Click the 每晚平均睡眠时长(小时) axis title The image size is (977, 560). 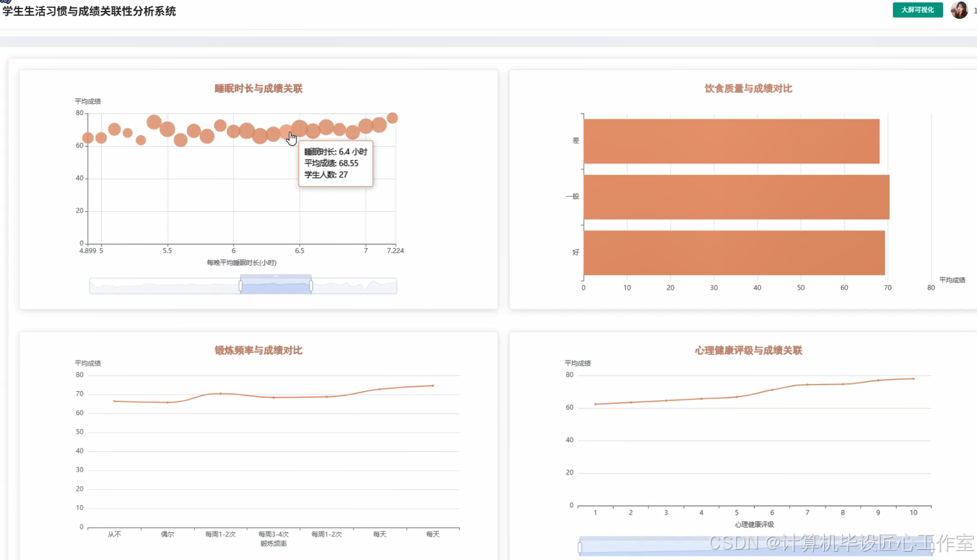241,263
